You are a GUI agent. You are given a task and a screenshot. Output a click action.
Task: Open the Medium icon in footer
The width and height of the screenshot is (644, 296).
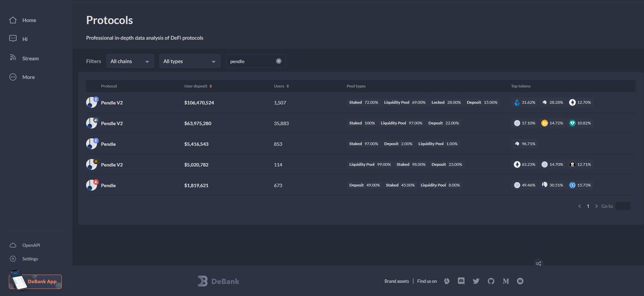(x=506, y=281)
